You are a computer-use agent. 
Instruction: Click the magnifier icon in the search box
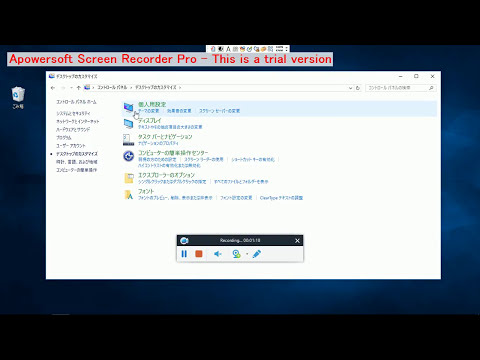[x=431, y=88]
